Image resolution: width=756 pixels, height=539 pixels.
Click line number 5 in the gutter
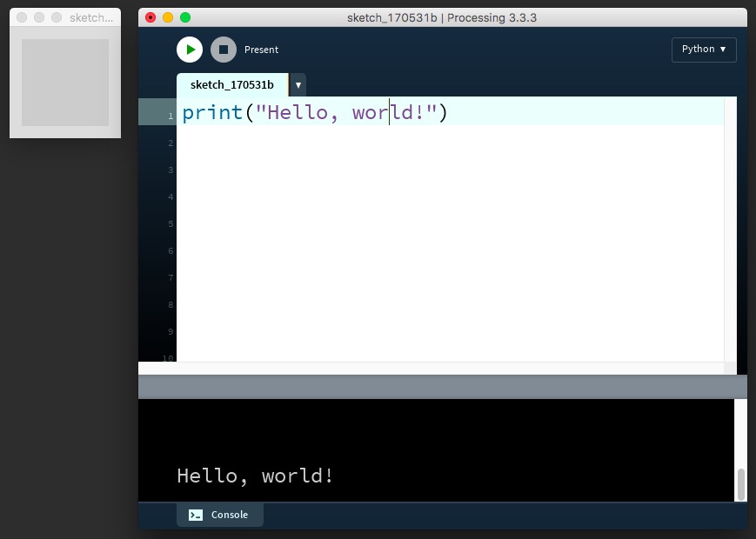click(171, 224)
